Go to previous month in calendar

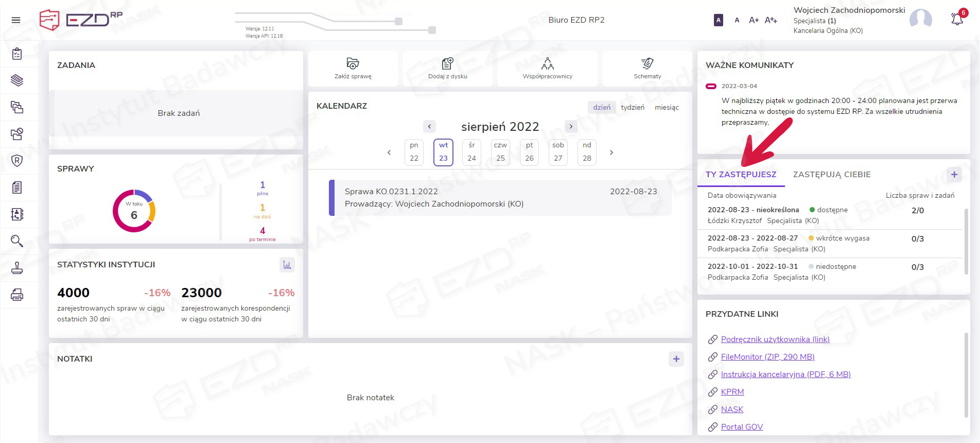point(429,126)
